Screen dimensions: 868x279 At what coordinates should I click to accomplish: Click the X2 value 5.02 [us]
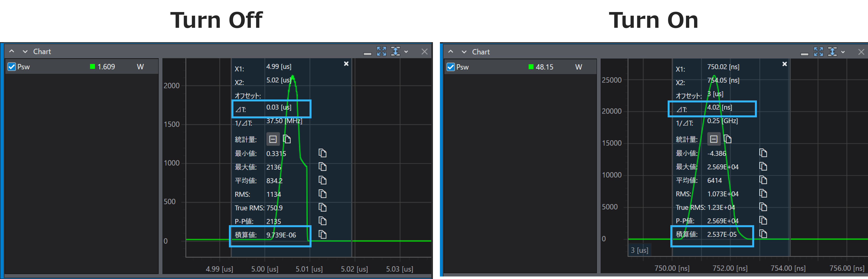click(279, 80)
